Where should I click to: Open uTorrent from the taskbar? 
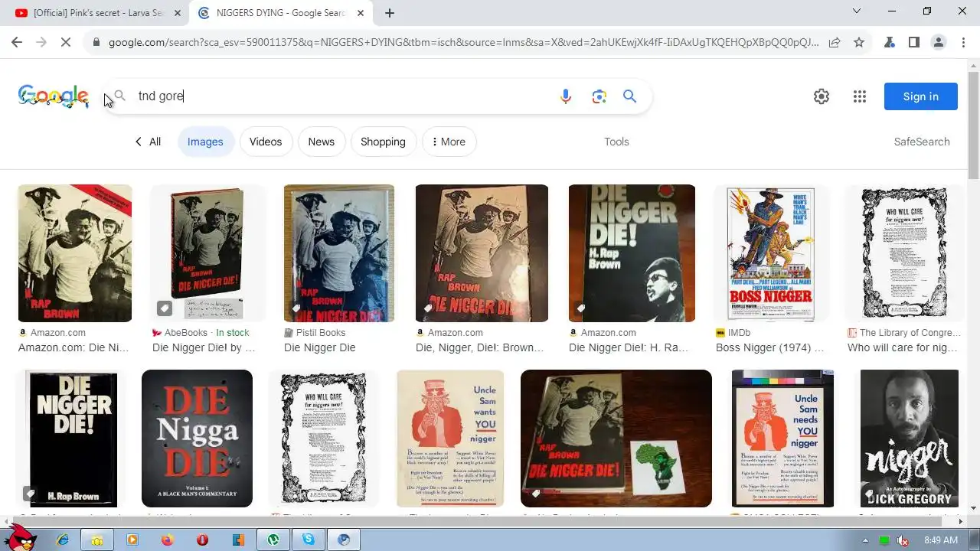273,540
